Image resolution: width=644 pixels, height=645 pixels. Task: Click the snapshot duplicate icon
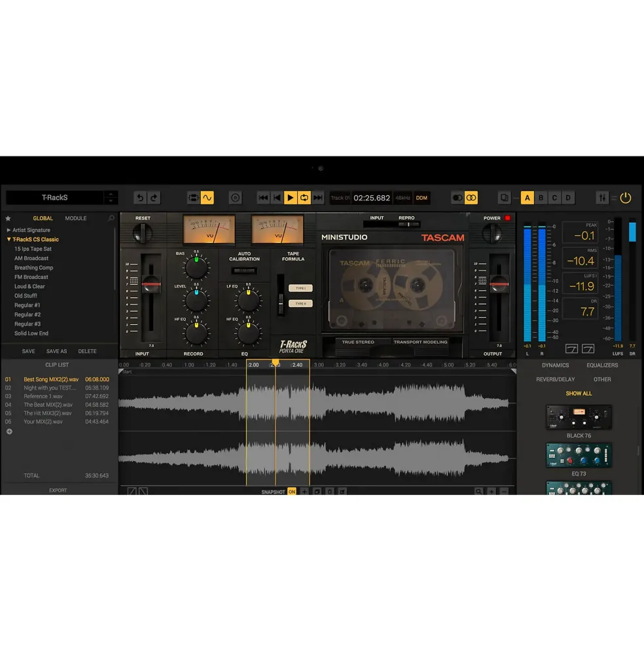(x=317, y=492)
